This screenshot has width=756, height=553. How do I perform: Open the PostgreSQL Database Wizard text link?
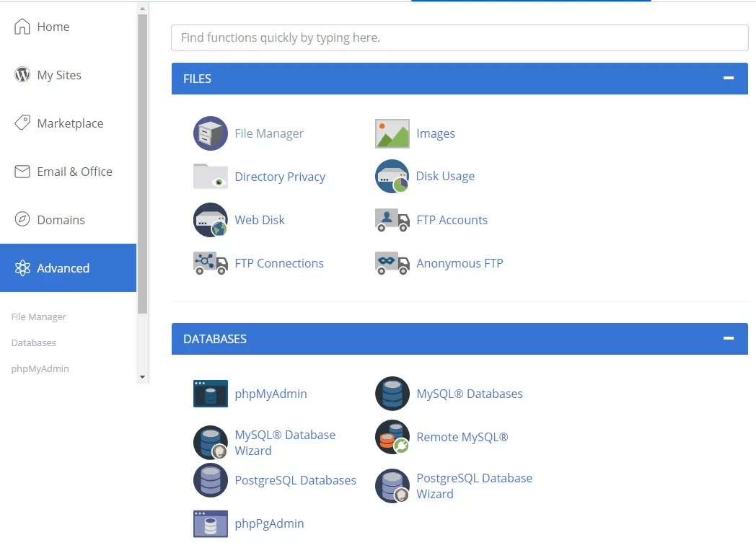[475, 486]
